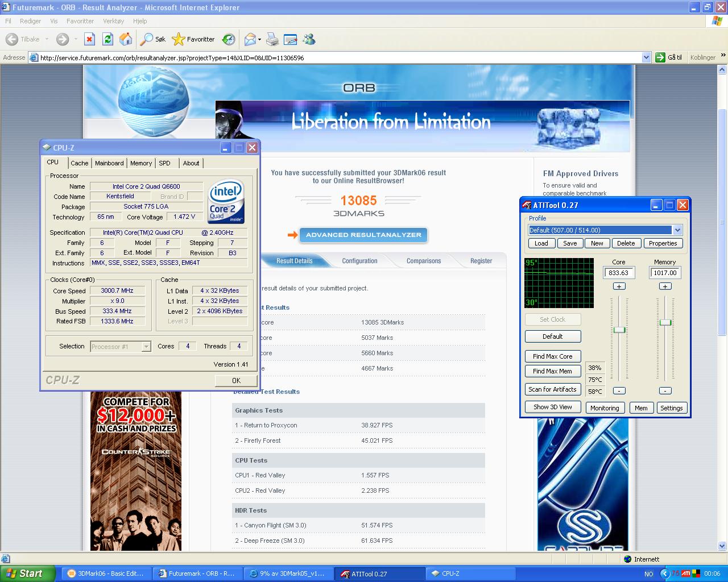This screenshot has width=728, height=582.
Task: Open the About tab in CPU-Z
Action: tap(191, 163)
